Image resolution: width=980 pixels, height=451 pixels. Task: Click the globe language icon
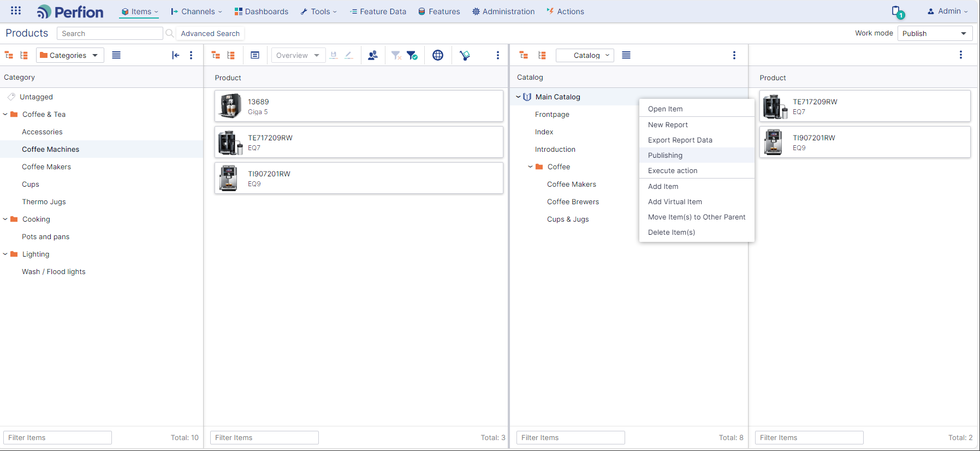(x=438, y=55)
